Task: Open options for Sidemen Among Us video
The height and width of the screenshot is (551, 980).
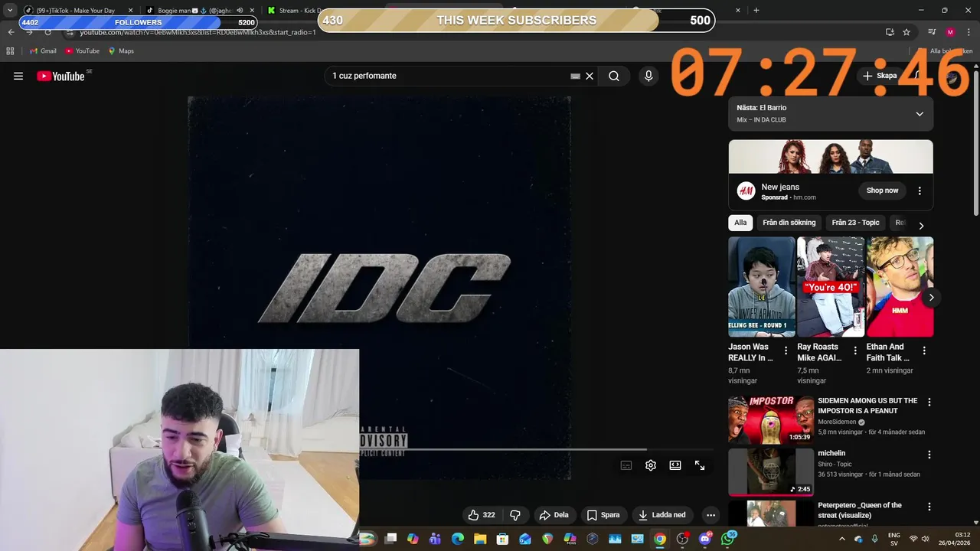Action: 929,402
